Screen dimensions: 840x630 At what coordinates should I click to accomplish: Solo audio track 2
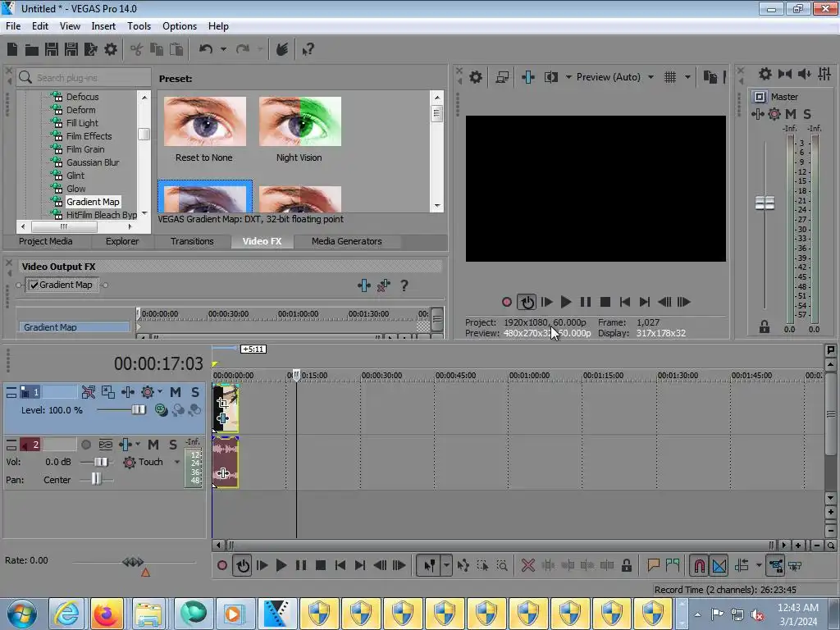coord(172,445)
